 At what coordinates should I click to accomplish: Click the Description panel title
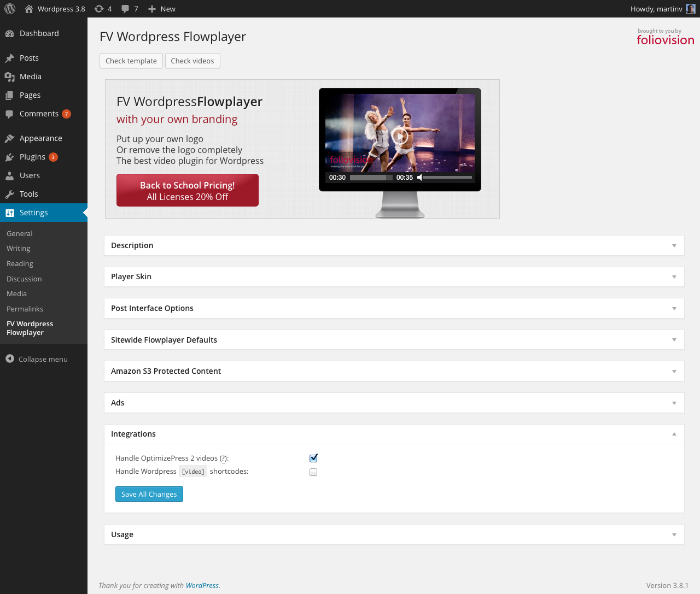click(x=132, y=245)
